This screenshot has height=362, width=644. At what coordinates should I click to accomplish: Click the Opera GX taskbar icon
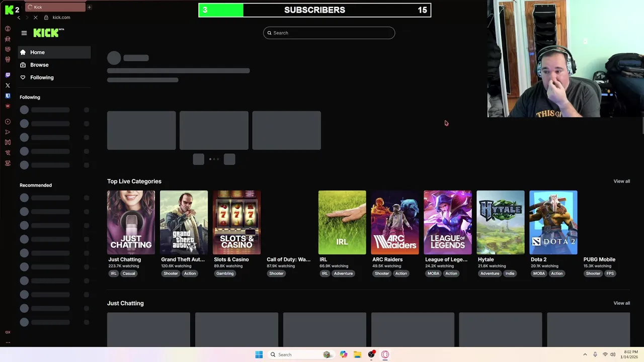coord(385,354)
